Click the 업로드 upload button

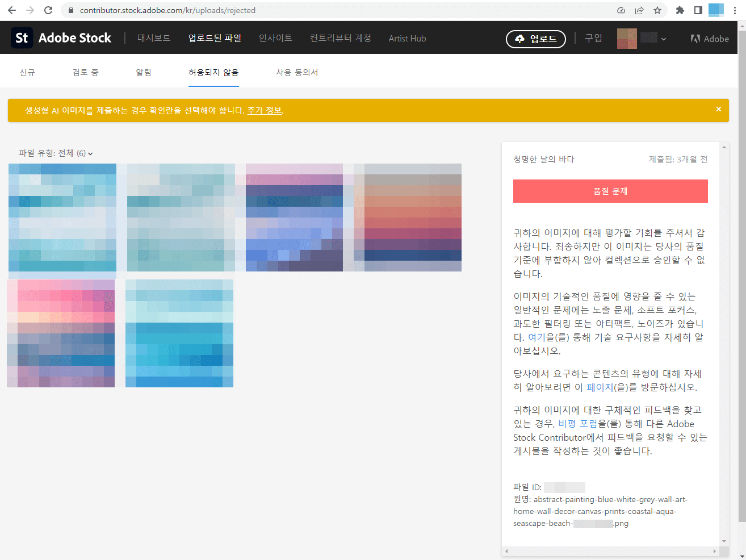pyautogui.click(x=536, y=39)
